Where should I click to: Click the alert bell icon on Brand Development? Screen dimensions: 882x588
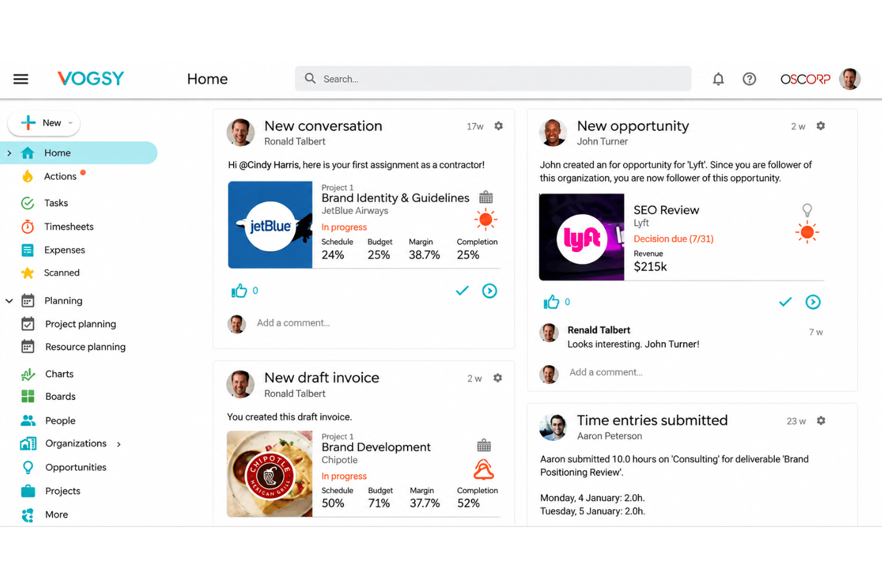tap(483, 469)
